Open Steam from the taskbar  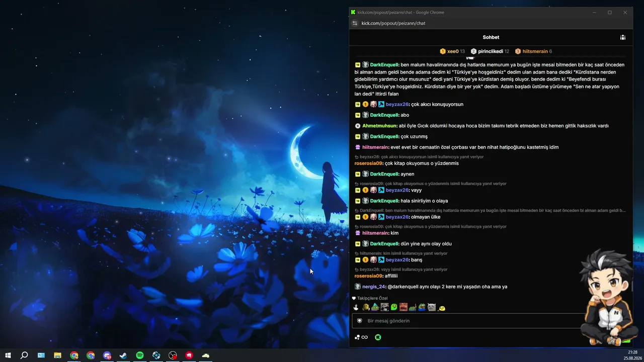[123, 355]
